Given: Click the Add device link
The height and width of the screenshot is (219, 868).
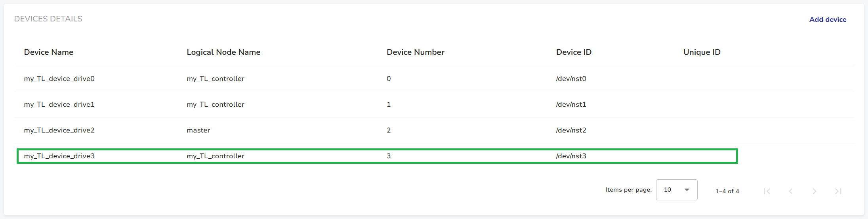Looking at the screenshot, I should coord(828,19).
